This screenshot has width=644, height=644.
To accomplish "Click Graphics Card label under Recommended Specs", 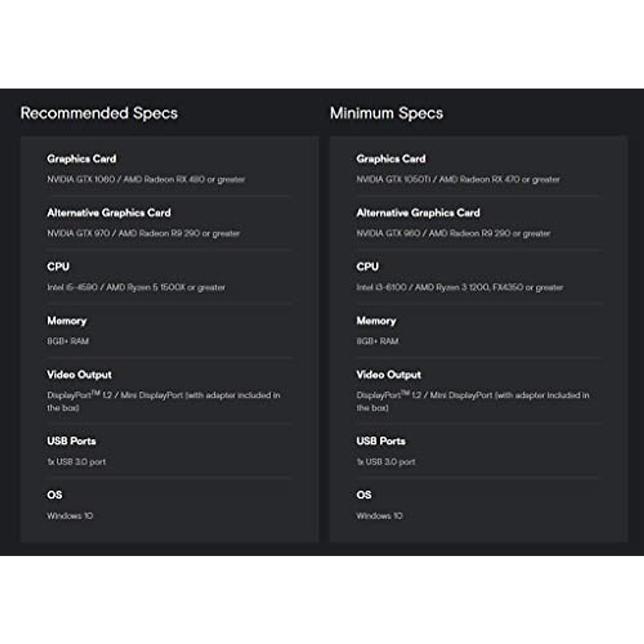I will point(82,159).
